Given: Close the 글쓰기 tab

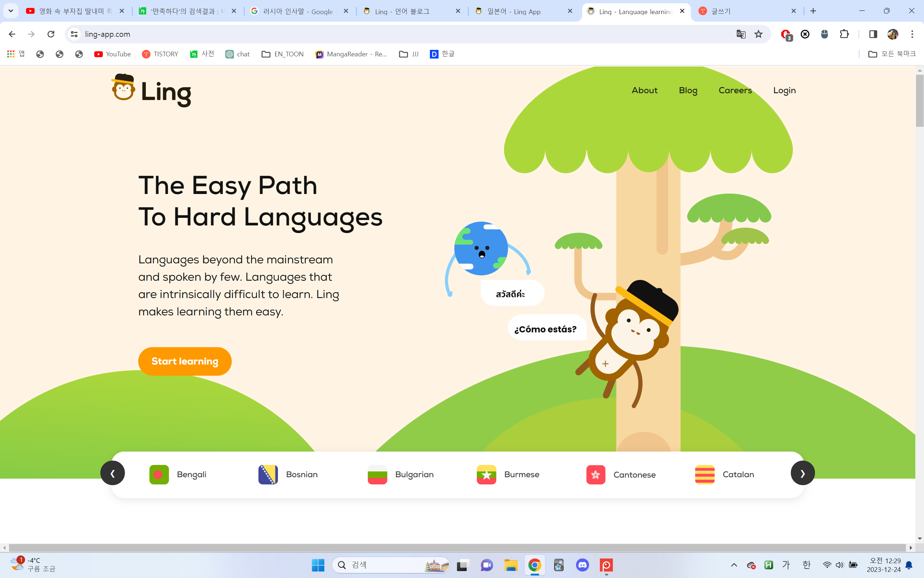Looking at the screenshot, I should coord(793,11).
